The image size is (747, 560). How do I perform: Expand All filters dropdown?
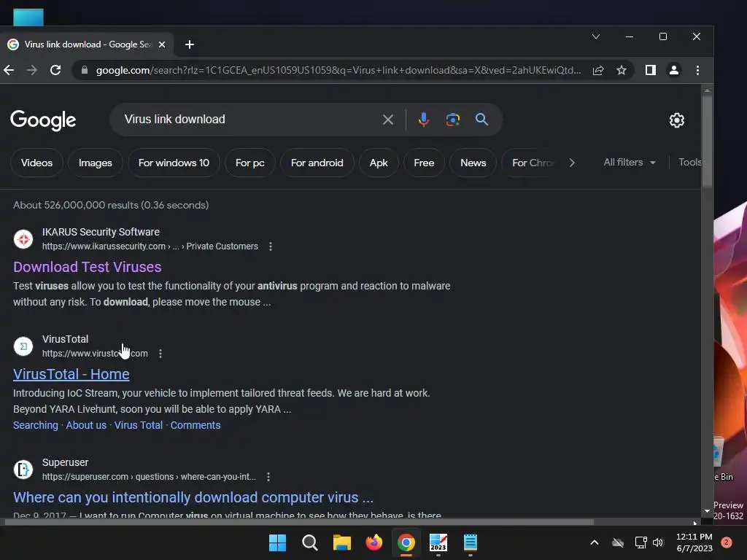click(630, 163)
